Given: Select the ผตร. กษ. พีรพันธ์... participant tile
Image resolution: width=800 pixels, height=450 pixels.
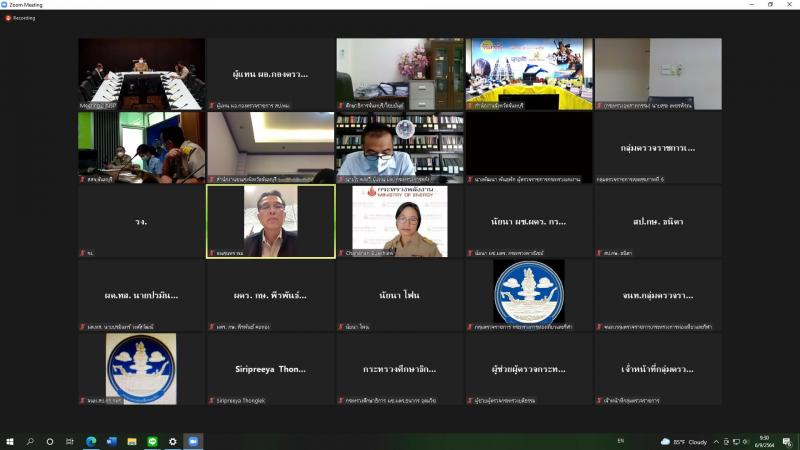Looking at the screenshot, I should click(271, 295).
